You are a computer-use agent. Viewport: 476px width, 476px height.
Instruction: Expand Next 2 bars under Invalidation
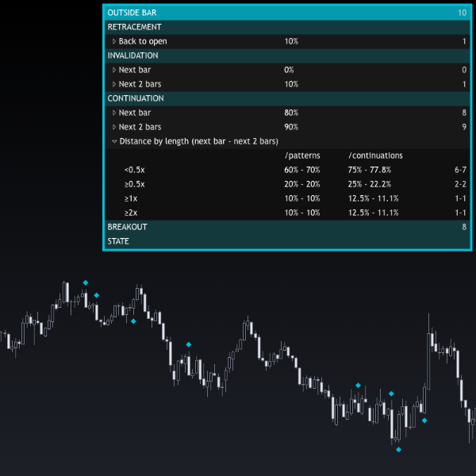[114, 84]
